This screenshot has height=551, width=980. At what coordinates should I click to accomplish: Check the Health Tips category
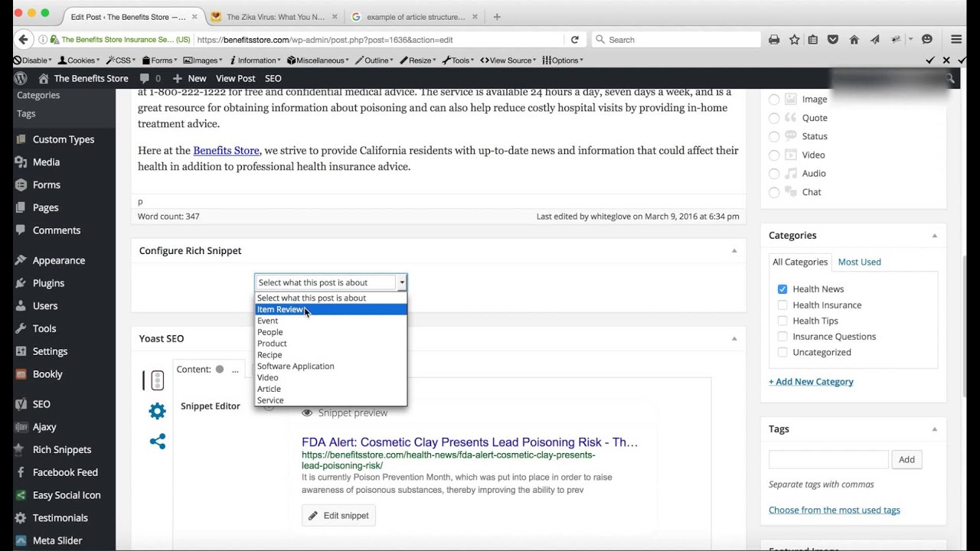[782, 321]
